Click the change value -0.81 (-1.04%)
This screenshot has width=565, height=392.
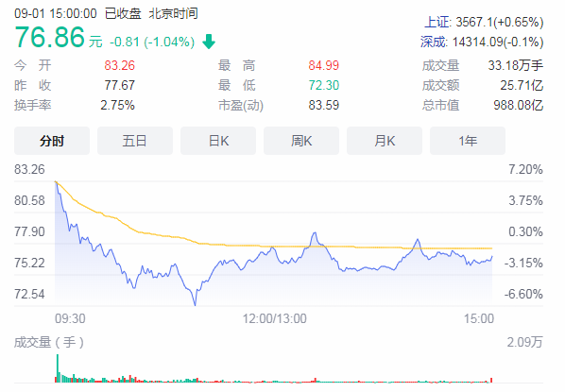(x=152, y=42)
